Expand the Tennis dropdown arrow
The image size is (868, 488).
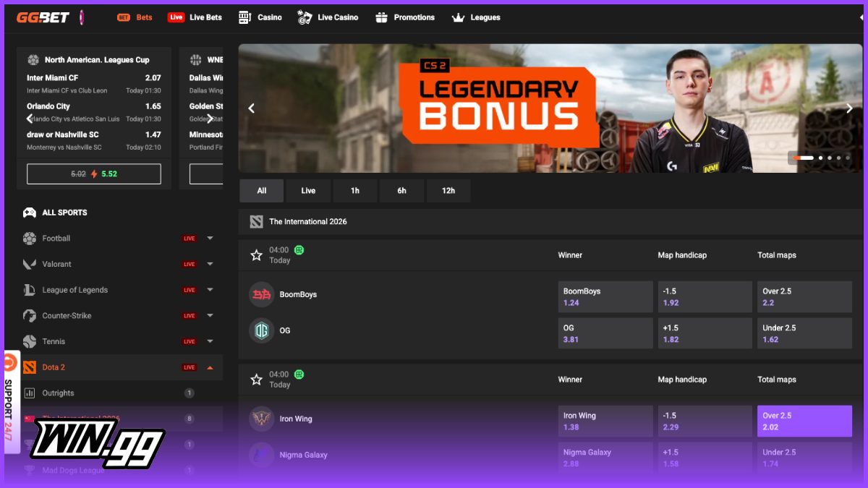(x=210, y=341)
